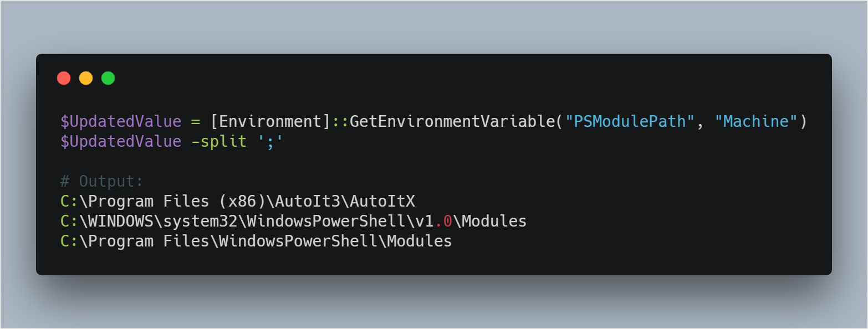Click the AutoIt3\AutoItX output path
868x329 pixels.
(349, 201)
